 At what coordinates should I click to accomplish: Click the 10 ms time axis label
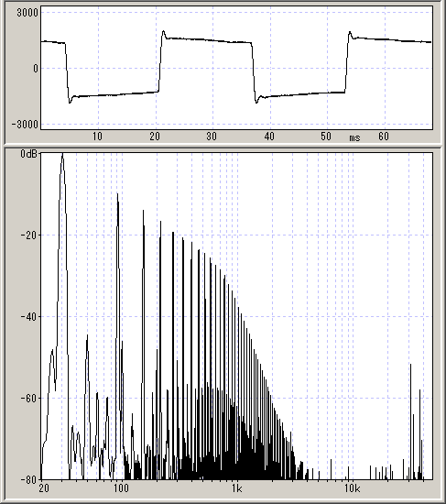97,137
